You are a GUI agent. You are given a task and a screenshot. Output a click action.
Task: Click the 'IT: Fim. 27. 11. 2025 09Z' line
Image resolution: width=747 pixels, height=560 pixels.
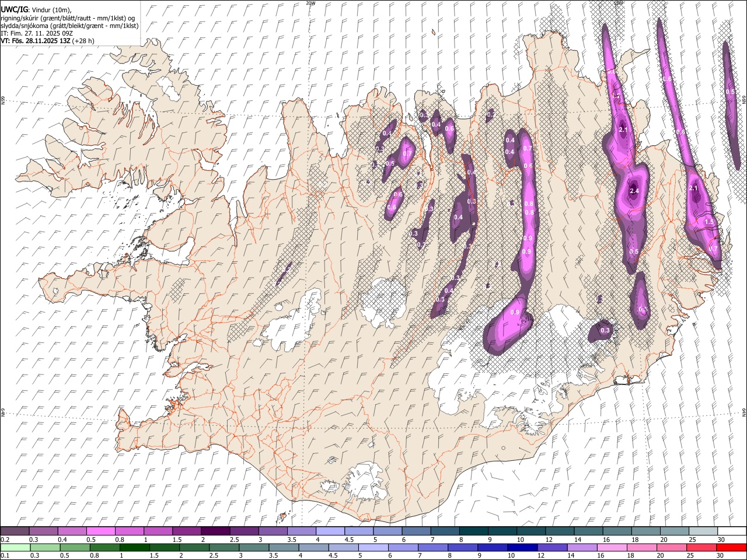tap(37, 33)
